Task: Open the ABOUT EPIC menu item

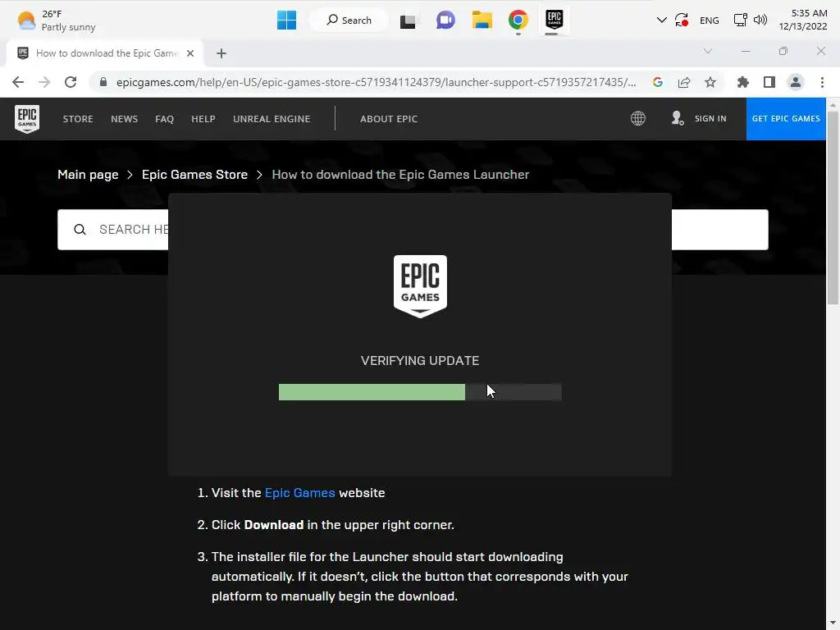Action: tap(388, 119)
